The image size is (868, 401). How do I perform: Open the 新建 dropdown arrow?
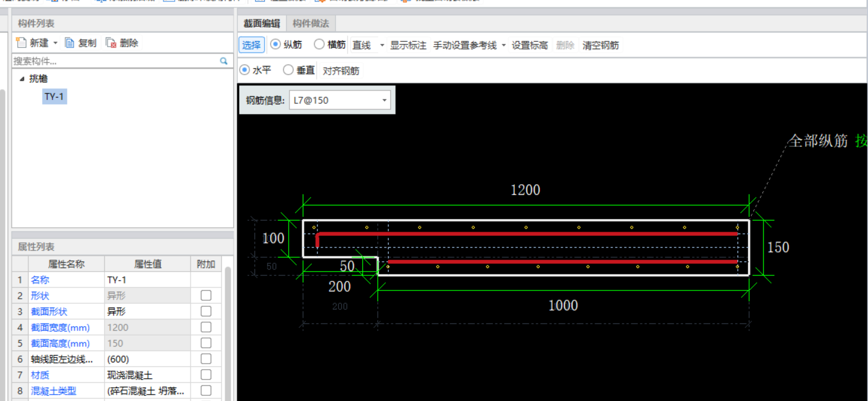coord(55,43)
